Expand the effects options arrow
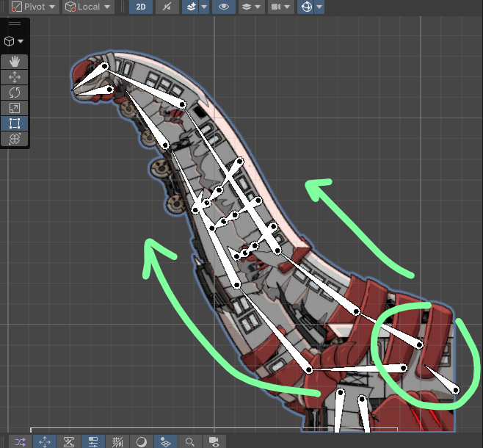 [x=204, y=7]
